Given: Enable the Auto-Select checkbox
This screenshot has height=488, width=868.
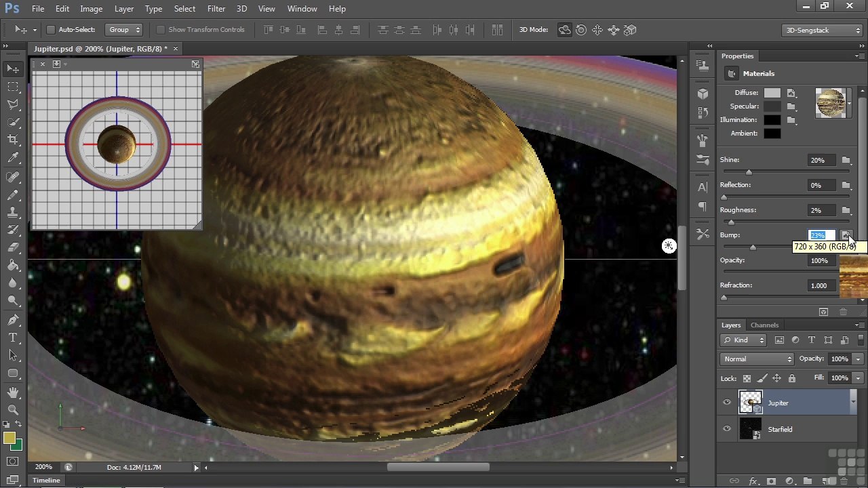Looking at the screenshot, I should click(x=51, y=30).
